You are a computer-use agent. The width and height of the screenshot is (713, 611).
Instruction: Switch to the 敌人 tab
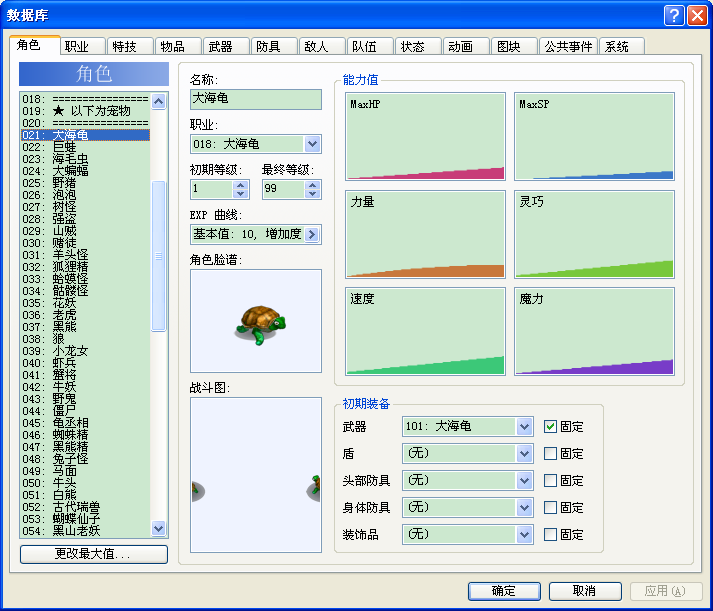coord(322,46)
